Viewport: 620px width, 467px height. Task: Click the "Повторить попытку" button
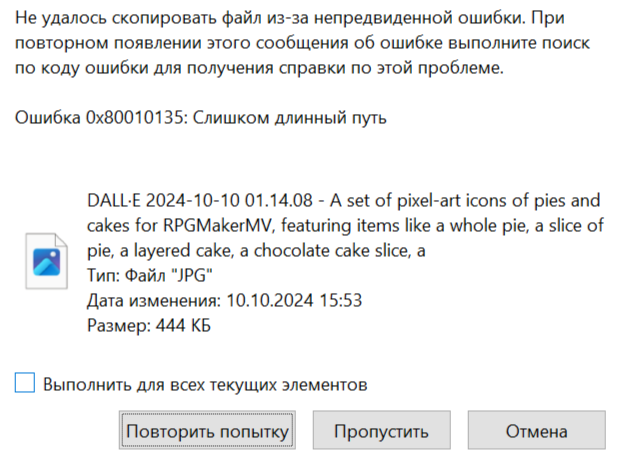click(x=207, y=430)
